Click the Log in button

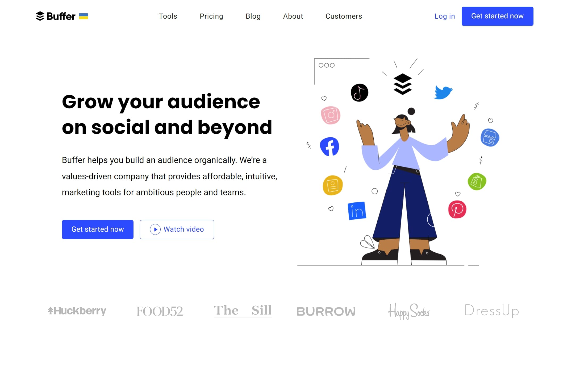pyautogui.click(x=445, y=16)
